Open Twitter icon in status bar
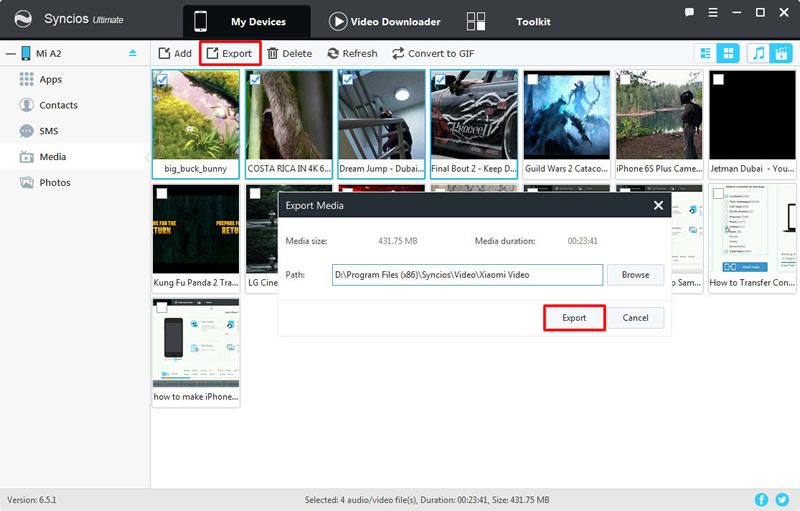Screen dimensions: 800x511 click(782, 500)
